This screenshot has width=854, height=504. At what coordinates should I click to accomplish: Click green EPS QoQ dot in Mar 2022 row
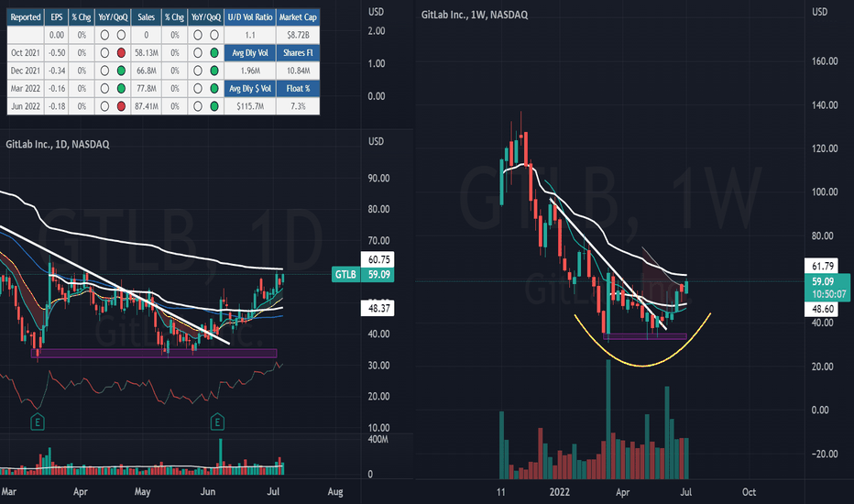click(121, 88)
